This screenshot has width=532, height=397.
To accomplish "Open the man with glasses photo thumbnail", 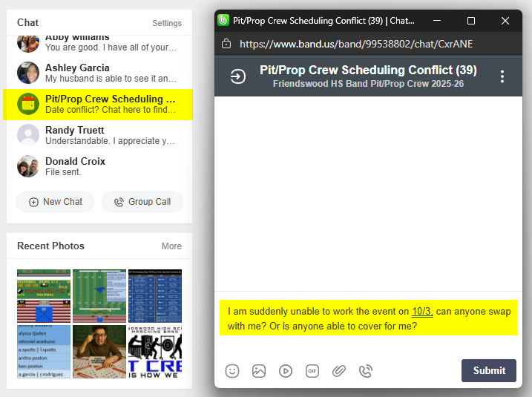I will point(99,352).
